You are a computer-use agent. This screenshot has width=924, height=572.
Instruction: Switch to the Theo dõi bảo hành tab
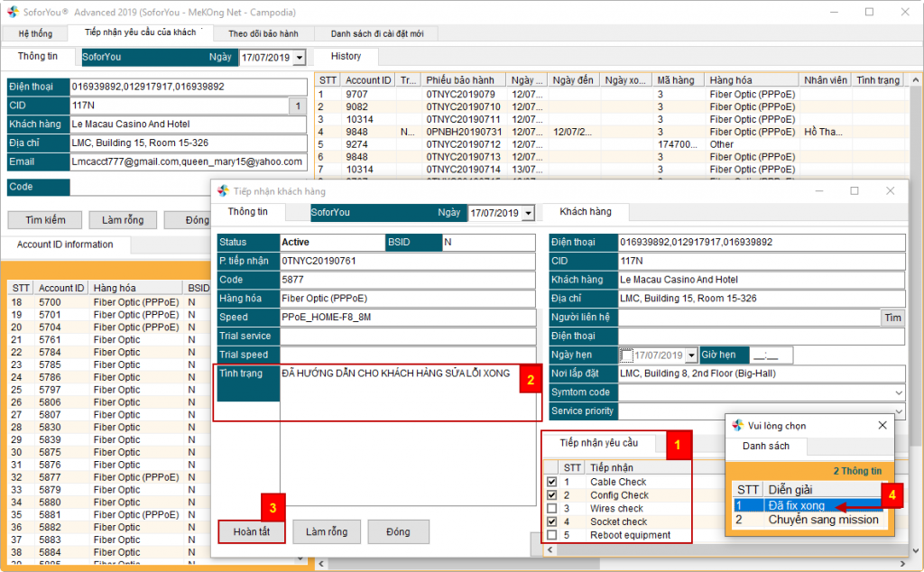pos(263,33)
